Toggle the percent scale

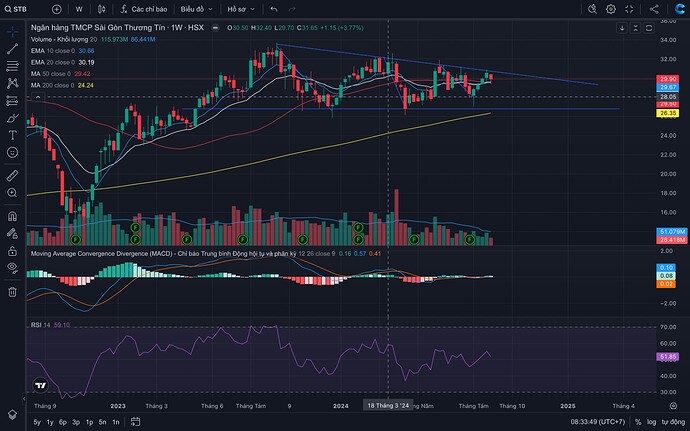(x=638, y=422)
